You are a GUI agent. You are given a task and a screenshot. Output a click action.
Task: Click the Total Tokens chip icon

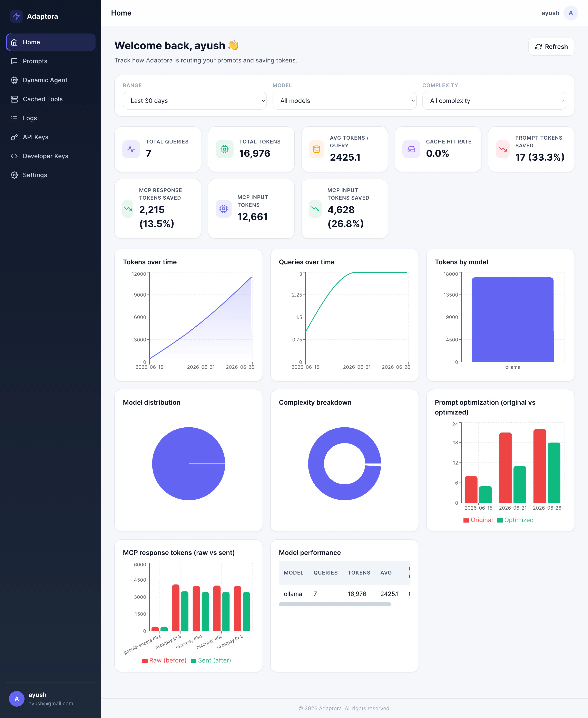[x=225, y=149]
